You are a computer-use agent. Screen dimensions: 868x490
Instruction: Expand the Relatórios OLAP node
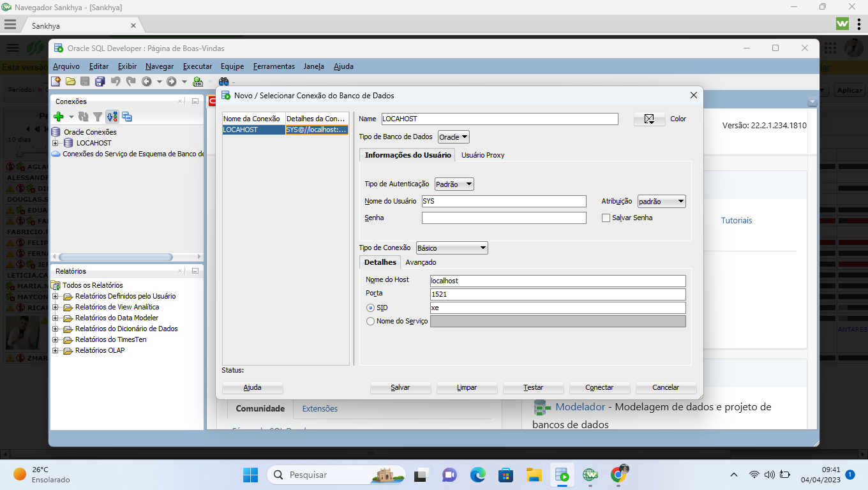55,350
